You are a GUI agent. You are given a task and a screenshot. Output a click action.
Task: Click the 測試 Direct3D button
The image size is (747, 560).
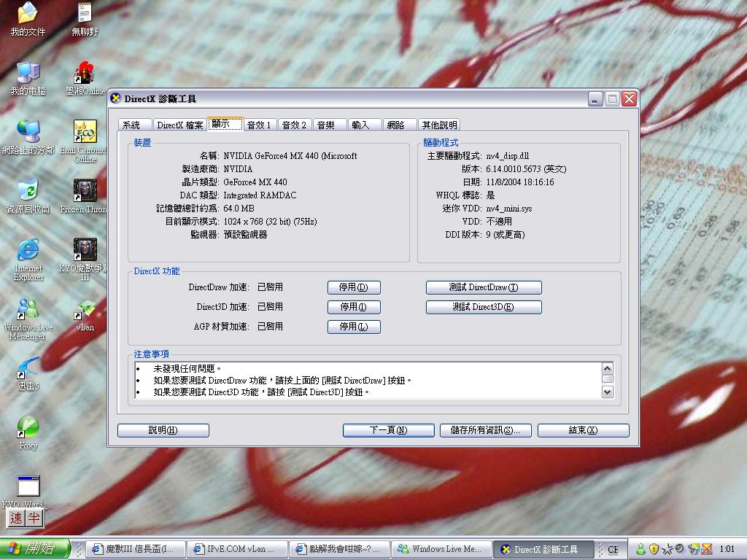[x=484, y=307]
